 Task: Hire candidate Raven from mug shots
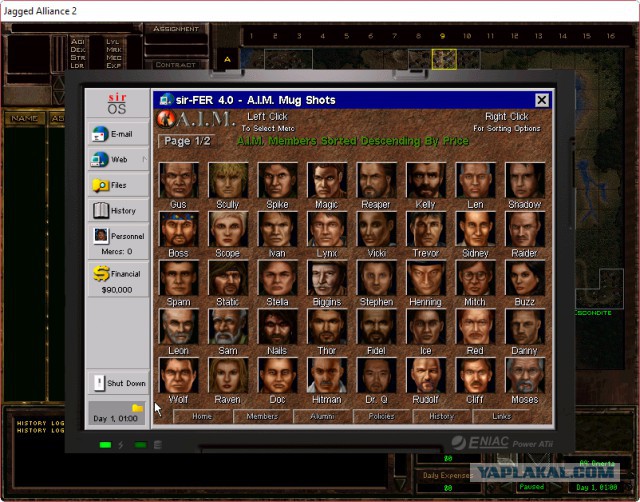228,375
